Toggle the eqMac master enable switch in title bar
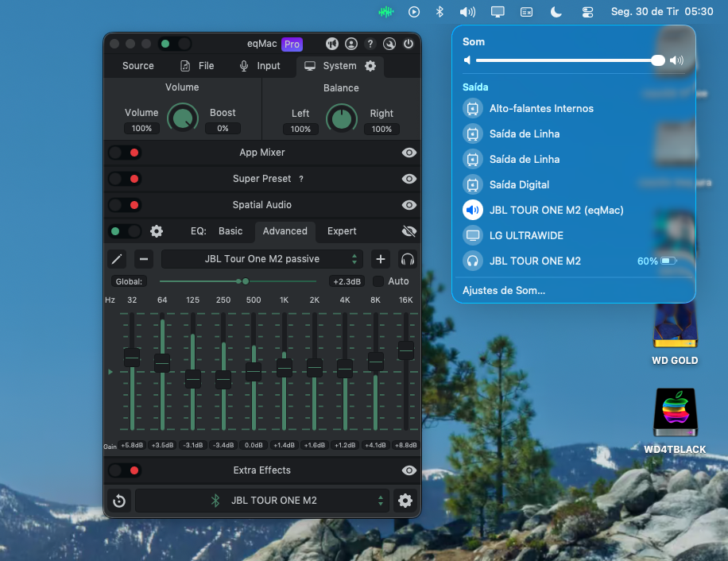Image resolution: width=728 pixels, height=561 pixels. point(174,44)
